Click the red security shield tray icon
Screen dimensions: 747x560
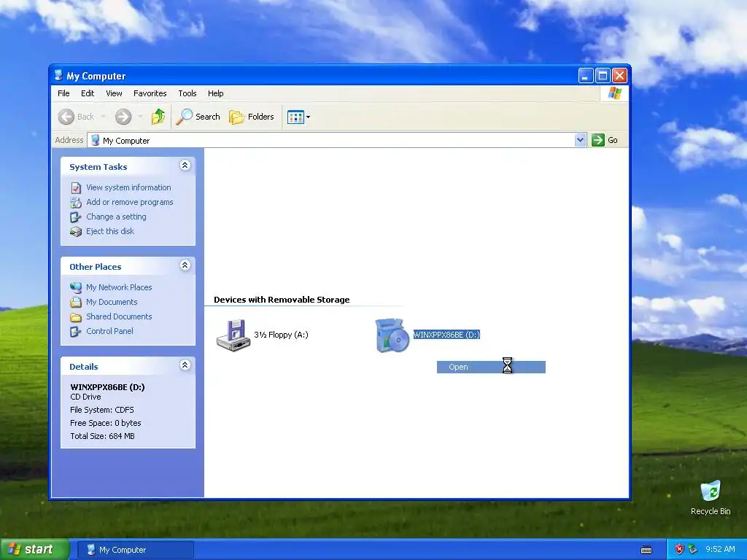(679, 550)
